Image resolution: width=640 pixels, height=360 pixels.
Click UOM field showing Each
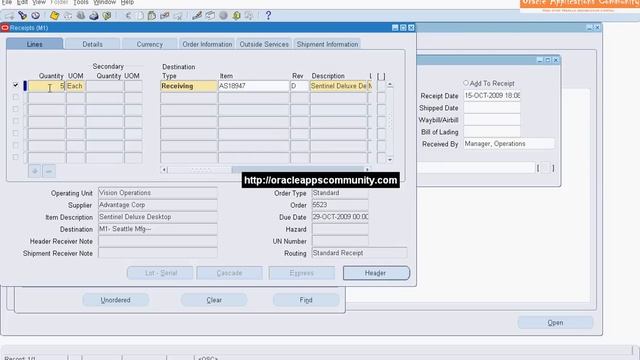tap(76, 86)
